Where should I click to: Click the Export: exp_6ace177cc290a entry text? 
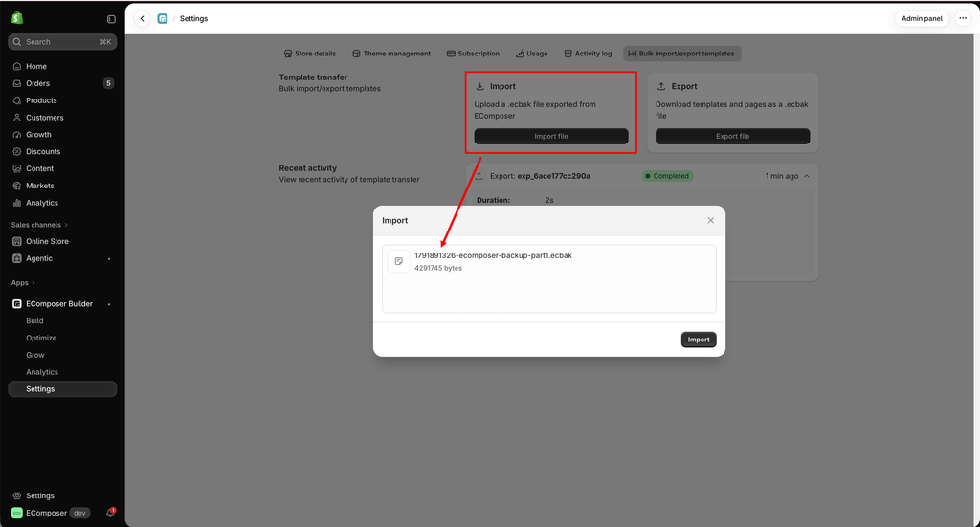[540, 176]
